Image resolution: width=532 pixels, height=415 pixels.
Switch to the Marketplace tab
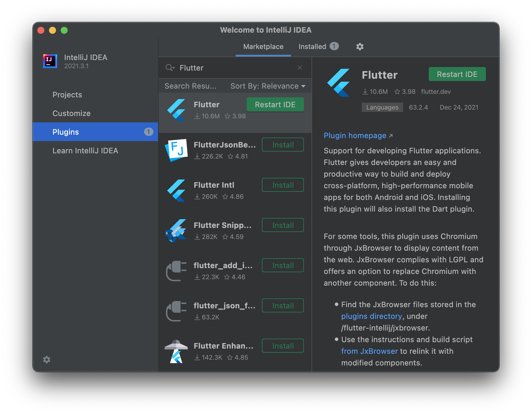pyautogui.click(x=263, y=47)
